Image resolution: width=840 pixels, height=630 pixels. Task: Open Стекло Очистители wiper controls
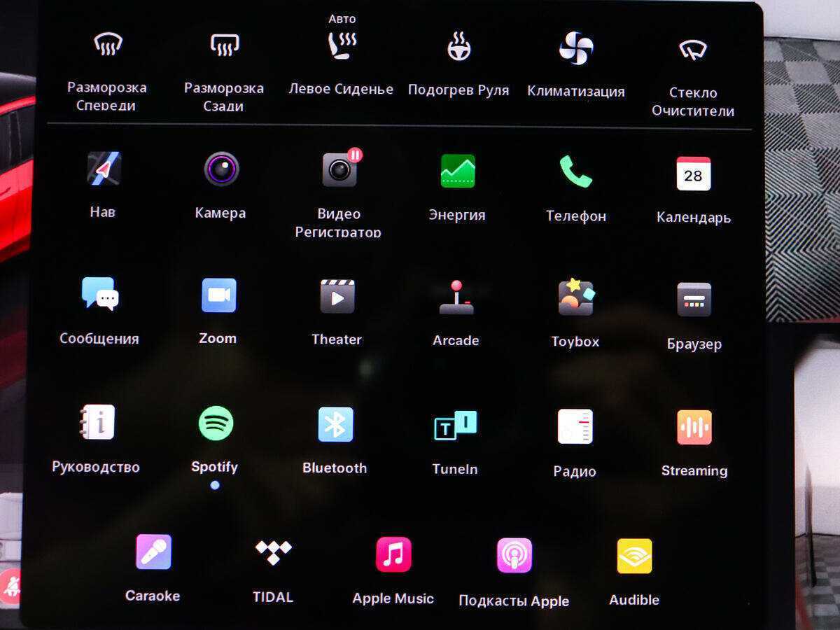(x=693, y=50)
